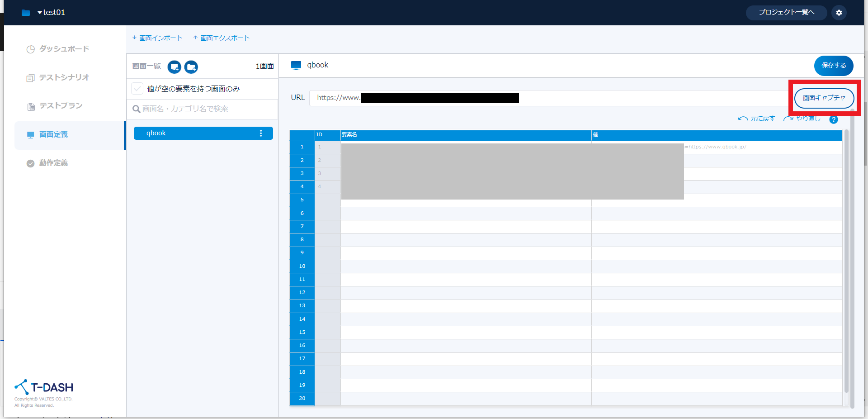Undo with the 元に戻す arrow
868x419 pixels.
[756, 119]
